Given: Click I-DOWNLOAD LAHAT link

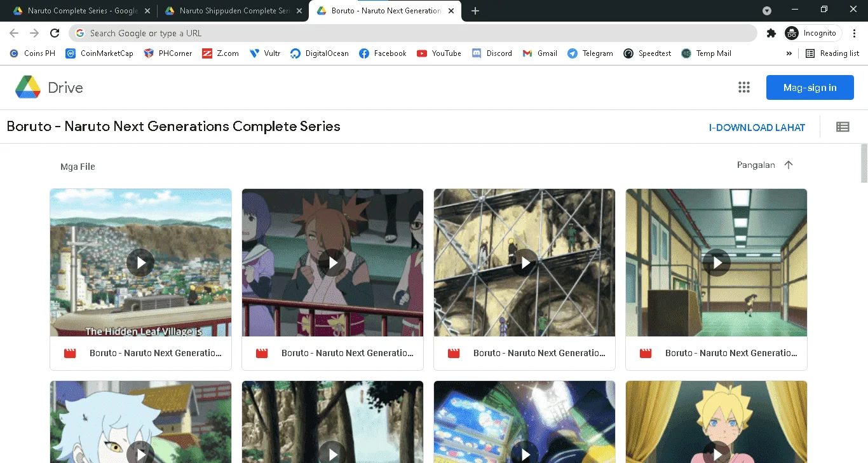Looking at the screenshot, I should tap(757, 128).
